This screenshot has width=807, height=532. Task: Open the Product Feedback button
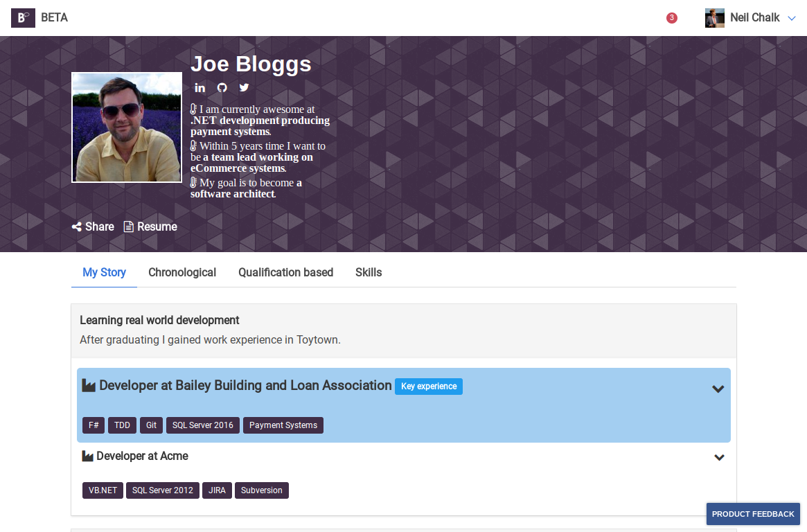pyautogui.click(x=753, y=514)
